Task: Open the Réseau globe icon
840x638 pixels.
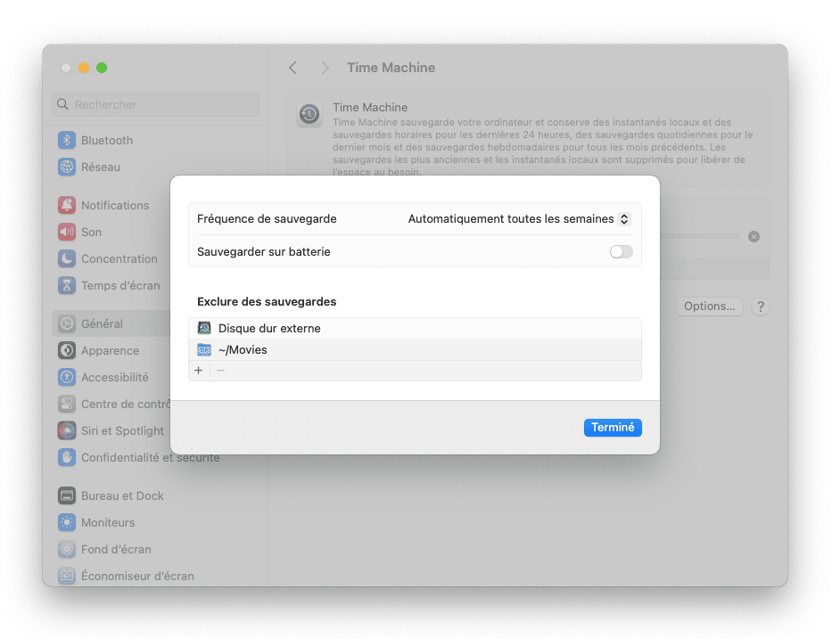Action: pos(66,167)
